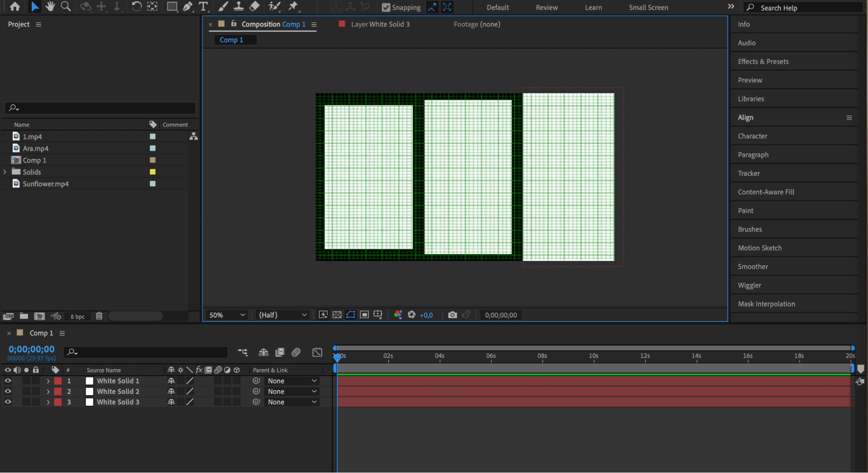This screenshot has height=473, width=868.
Task: Select the Hand tool
Action: 50,7
